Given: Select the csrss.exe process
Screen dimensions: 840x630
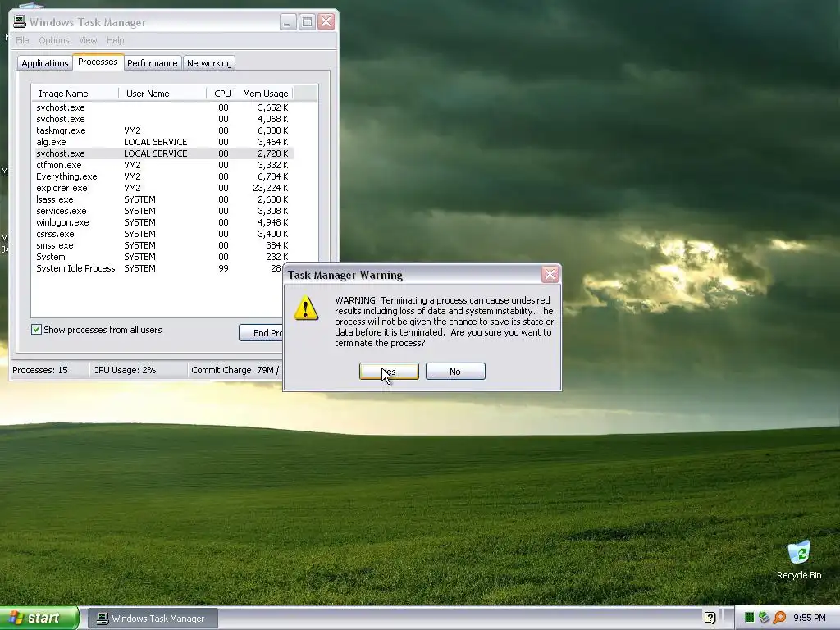Looking at the screenshot, I should (x=163, y=234).
